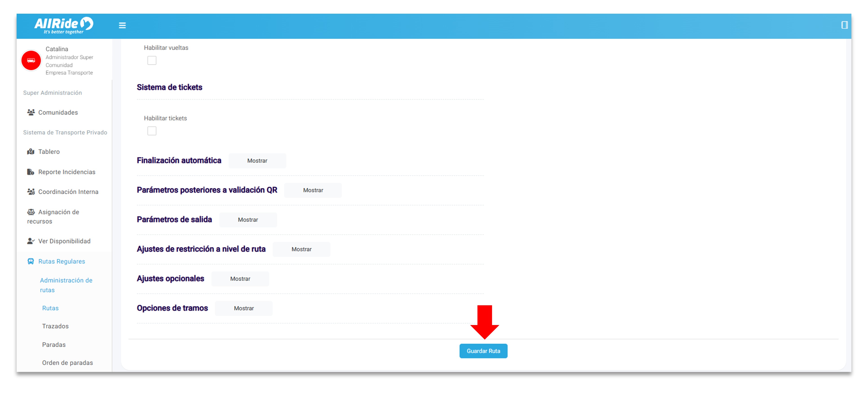
Task: Expand Ajustes de restricción a nivel de ruta
Action: click(301, 249)
